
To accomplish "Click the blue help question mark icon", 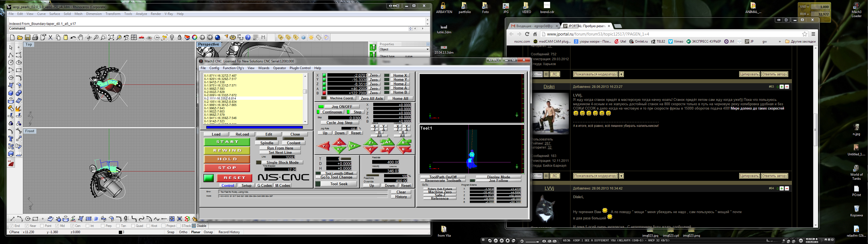I will click(248, 38).
